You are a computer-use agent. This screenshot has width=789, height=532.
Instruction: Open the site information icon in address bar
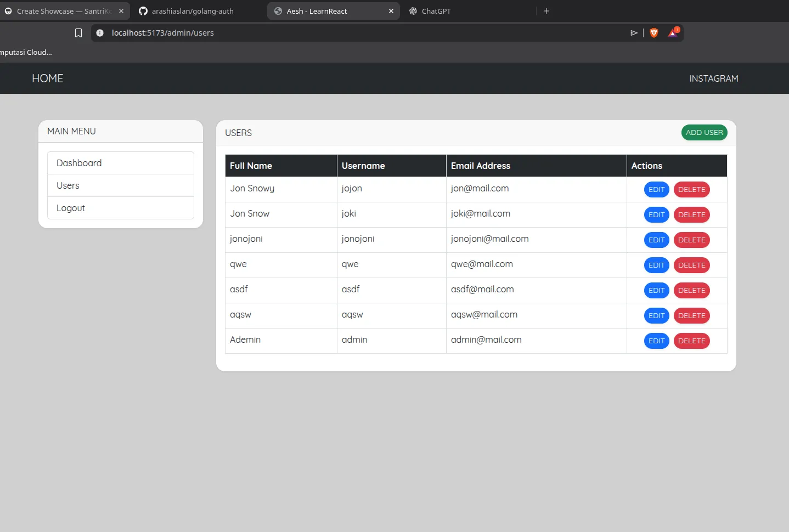coord(100,33)
